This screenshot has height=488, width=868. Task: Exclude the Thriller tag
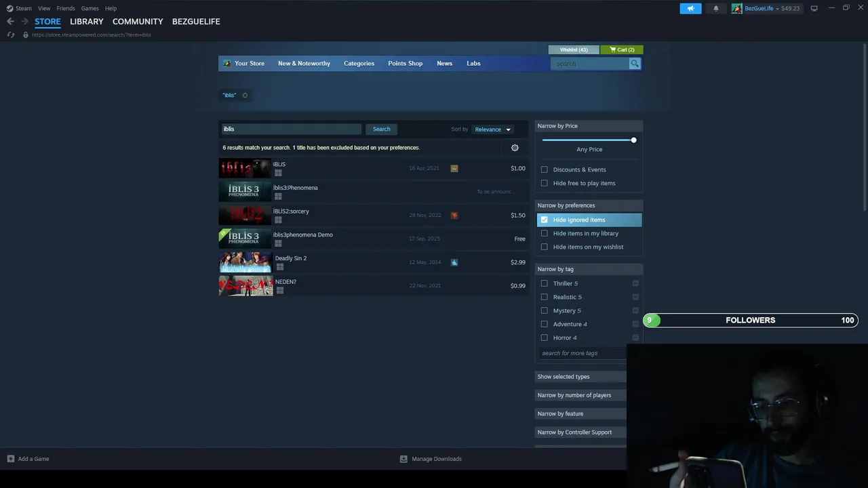click(635, 283)
